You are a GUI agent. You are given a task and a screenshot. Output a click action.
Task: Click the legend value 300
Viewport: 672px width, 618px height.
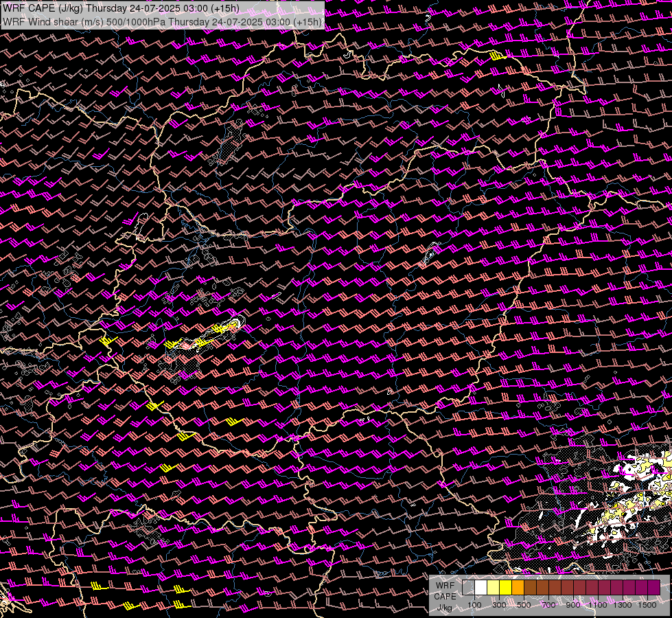coord(499,605)
